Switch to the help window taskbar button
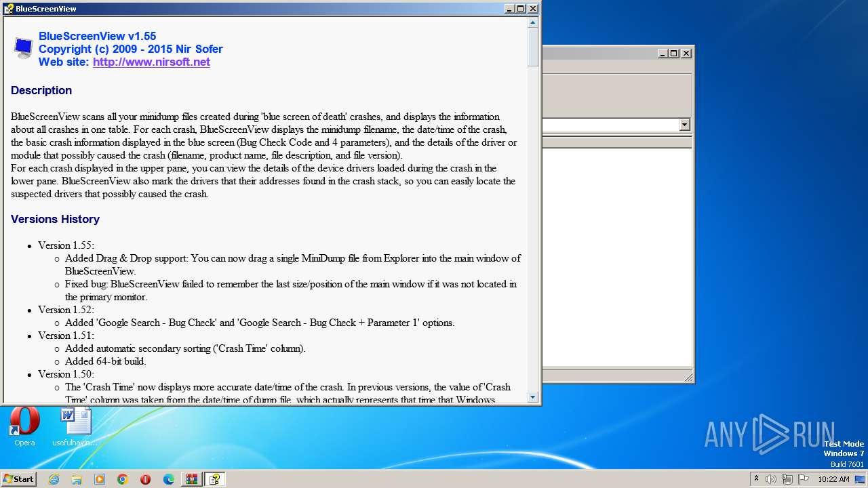The image size is (868, 488). (x=214, y=479)
